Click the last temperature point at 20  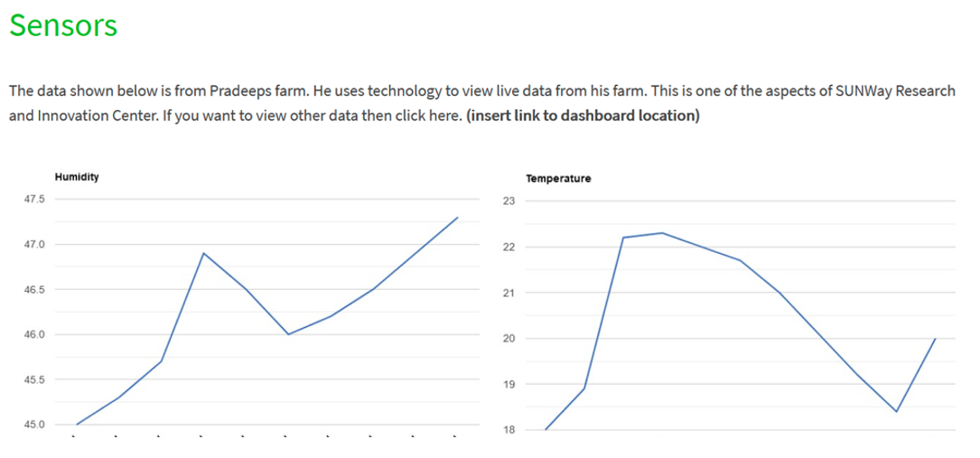[x=936, y=338]
